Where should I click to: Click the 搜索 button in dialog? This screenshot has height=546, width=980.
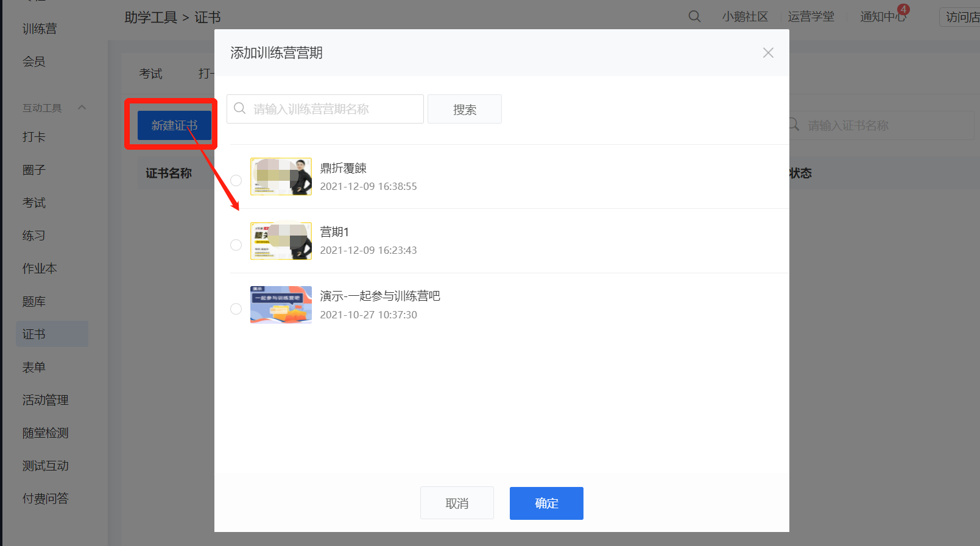pos(465,109)
